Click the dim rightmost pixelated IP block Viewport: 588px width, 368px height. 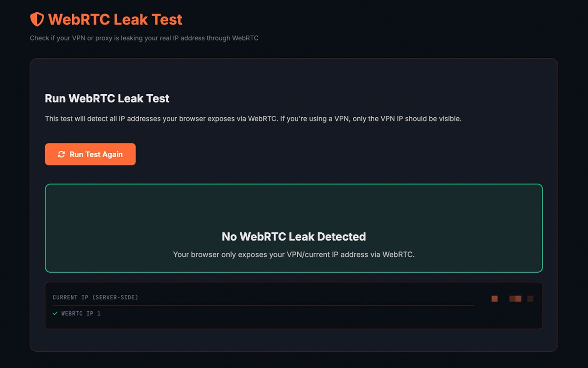click(531, 299)
